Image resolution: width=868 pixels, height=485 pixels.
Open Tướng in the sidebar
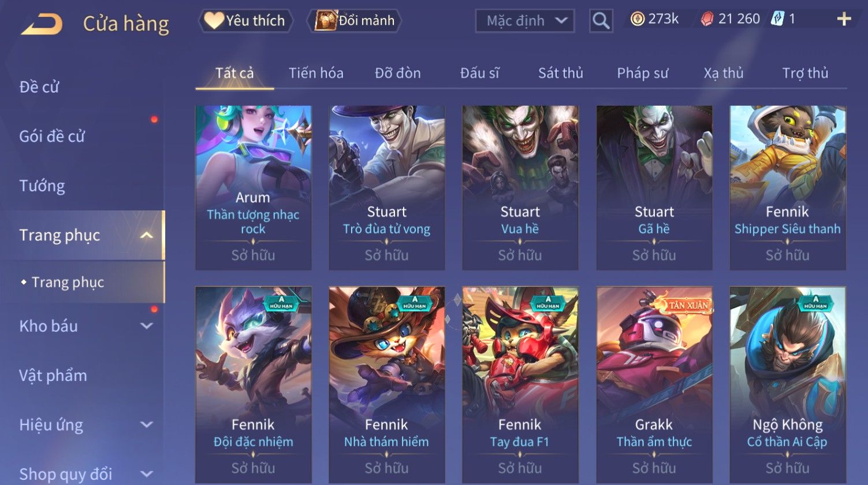[x=42, y=186]
